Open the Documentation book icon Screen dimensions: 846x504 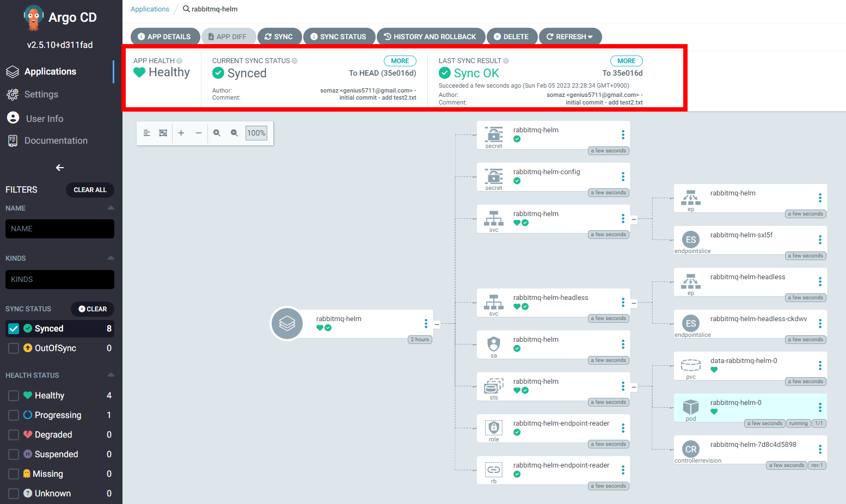point(13,141)
